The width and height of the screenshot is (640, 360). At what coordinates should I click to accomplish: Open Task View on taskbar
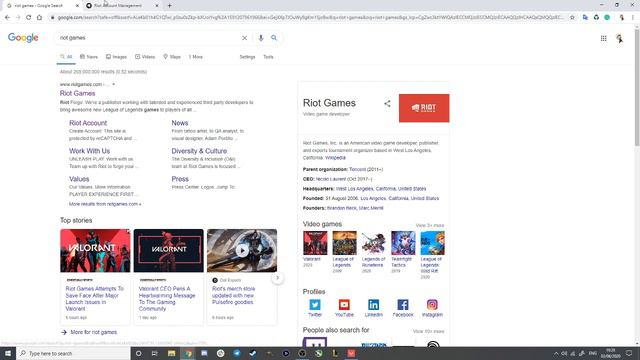click(x=155, y=353)
